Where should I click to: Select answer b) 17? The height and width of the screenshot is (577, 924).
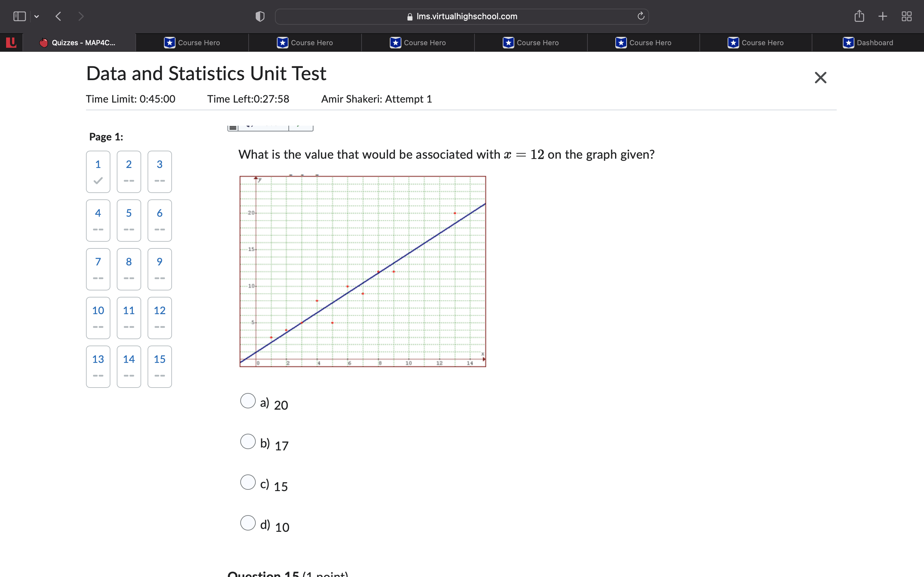pyautogui.click(x=248, y=441)
